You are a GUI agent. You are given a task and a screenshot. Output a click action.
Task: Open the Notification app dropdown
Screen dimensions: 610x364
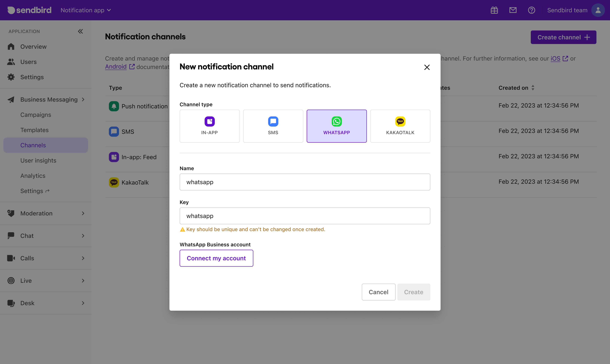pyautogui.click(x=86, y=10)
